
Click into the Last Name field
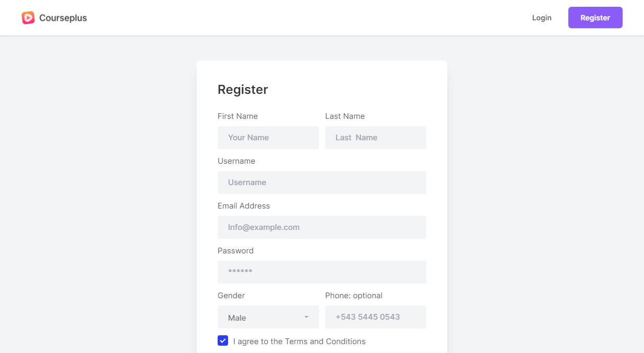376,138
